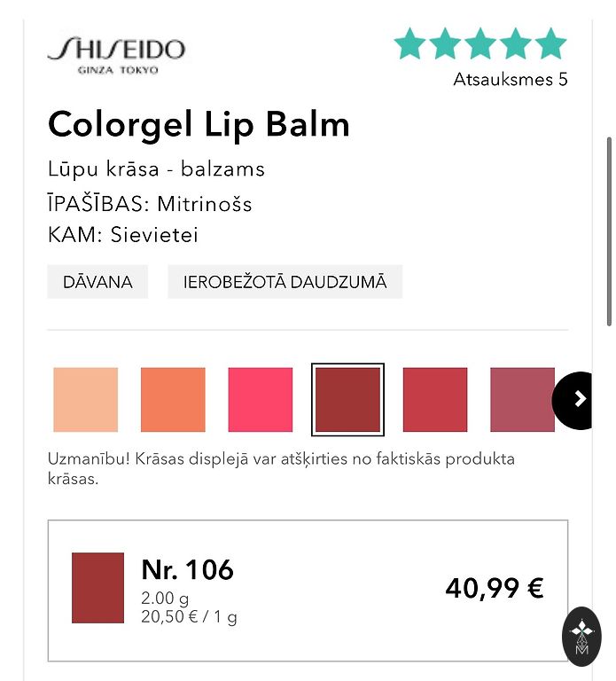Select the dusty rose color swatch

click(522, 400)
